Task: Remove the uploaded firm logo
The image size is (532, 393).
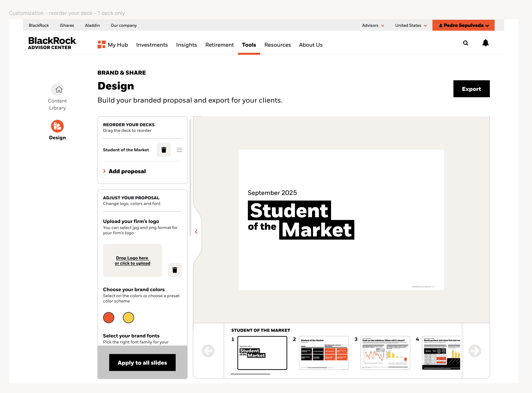Action: click(x=175, y=270)
